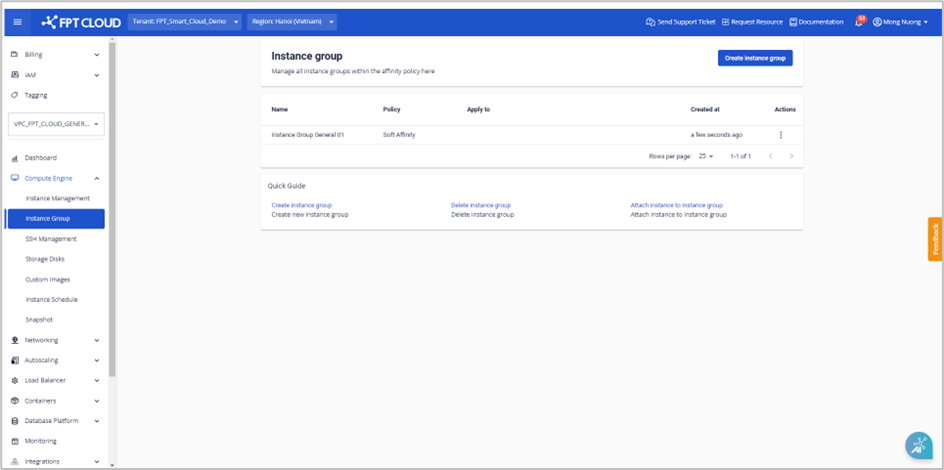Click the Feedback side tab
Image resolution: width=944 pixels, height=470 pixels.
[935, 239]
